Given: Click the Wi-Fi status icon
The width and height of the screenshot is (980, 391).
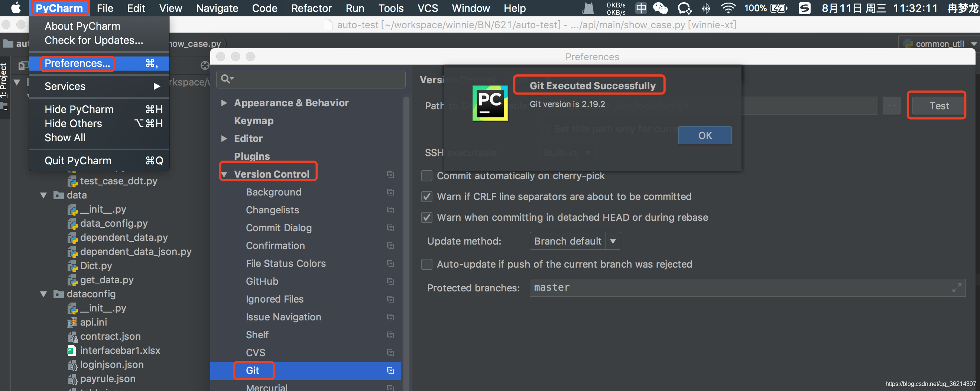Looking at the screenshot, I should point(728,8).
